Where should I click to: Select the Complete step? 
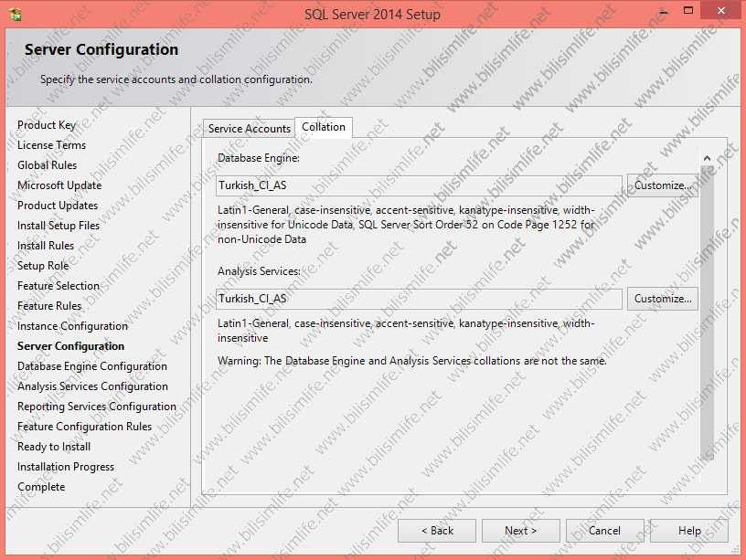(41, 487)
